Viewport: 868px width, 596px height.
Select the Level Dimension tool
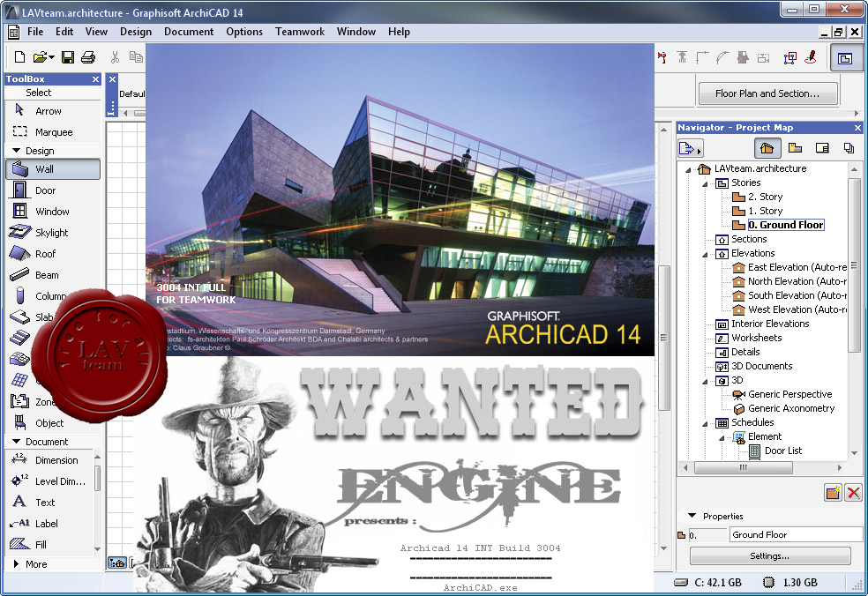coord(49,481)
